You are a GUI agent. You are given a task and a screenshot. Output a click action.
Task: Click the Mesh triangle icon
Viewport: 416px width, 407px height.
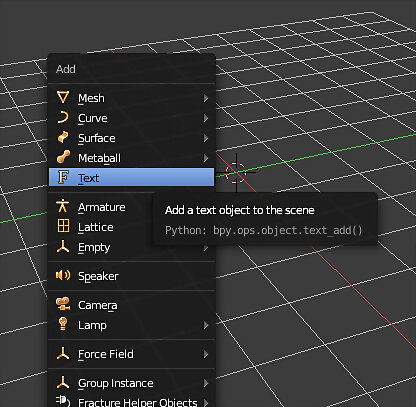(63, 98)
